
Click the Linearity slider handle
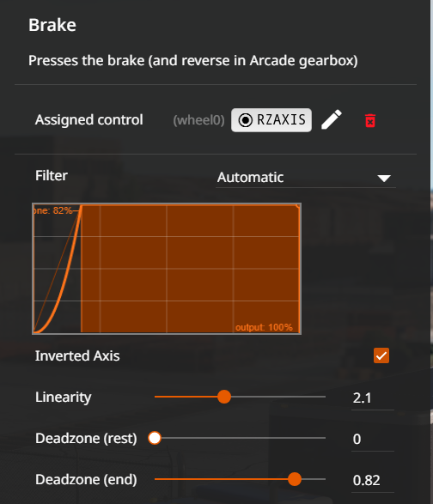pos(224,397)
